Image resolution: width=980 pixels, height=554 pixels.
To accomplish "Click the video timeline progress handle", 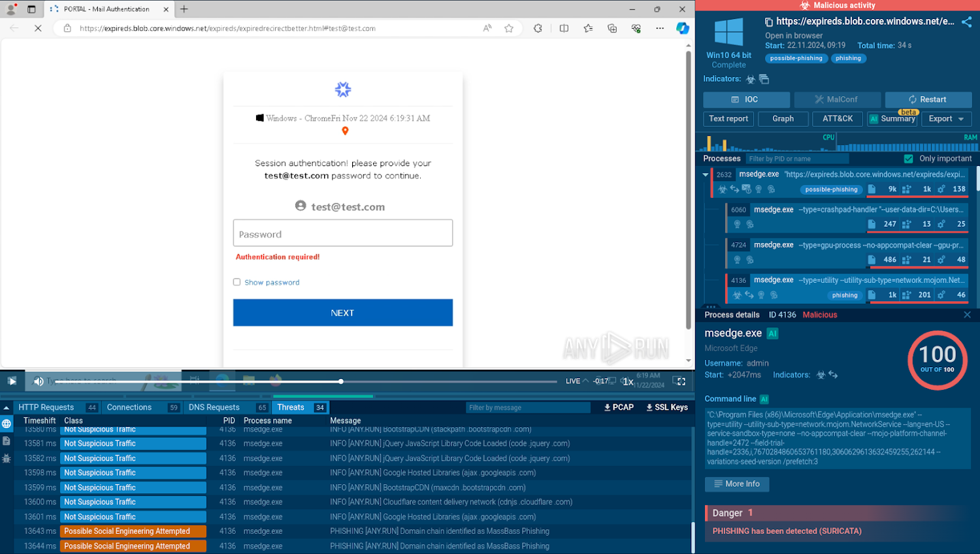I will tap(341, 381).
